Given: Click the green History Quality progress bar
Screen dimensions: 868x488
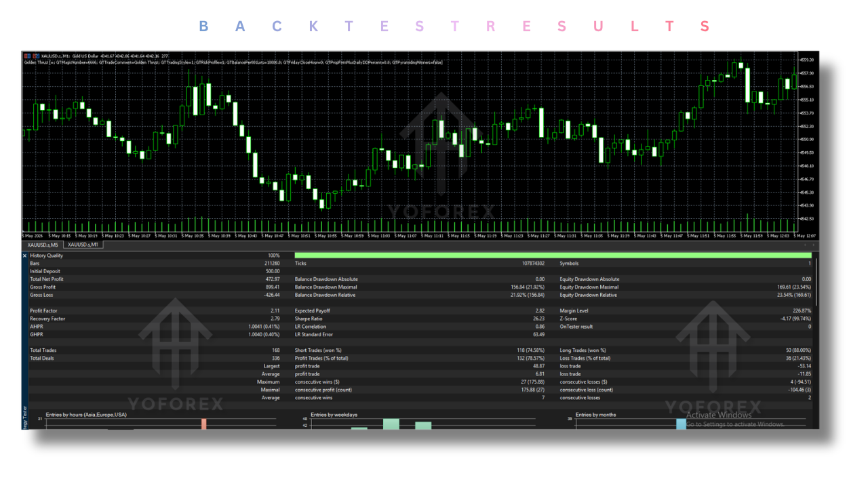Looking at the screenshot, I should point(553,256).
